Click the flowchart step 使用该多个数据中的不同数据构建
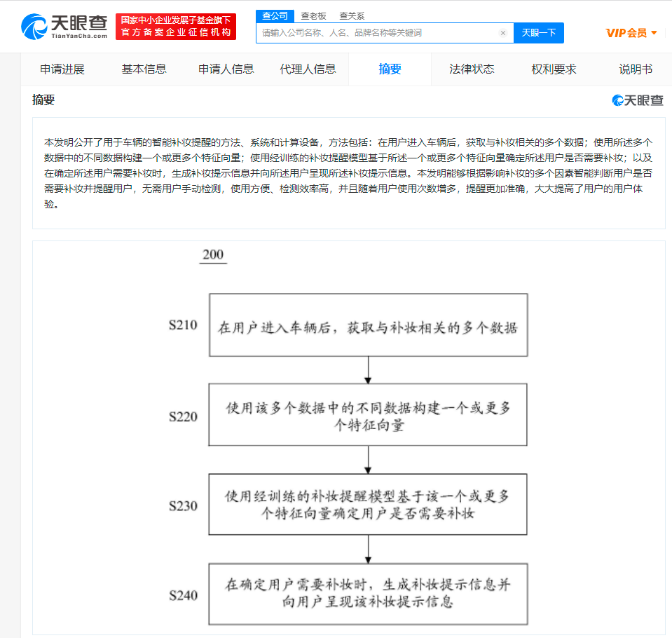 [x=368, y=415]
